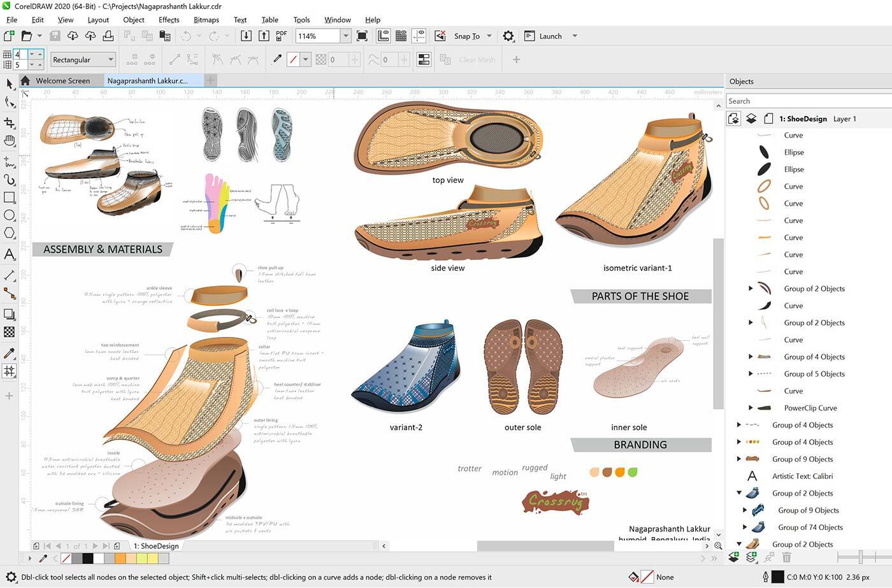Choose the Ellipse tool
The height and width of the screenshot is (588, 892).
[x=10, y=215]
